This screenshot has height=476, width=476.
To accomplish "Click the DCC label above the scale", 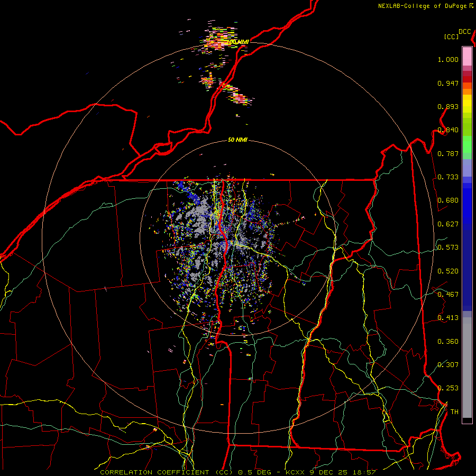I will [x=464, y=32].
